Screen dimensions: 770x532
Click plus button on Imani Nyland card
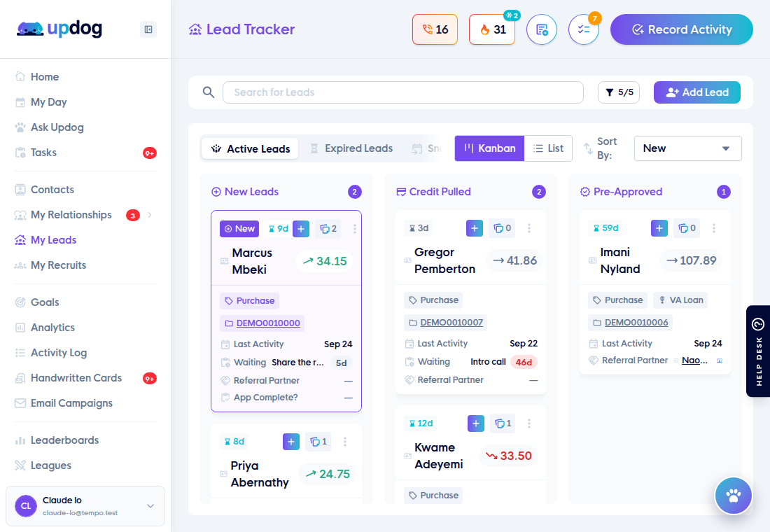click(659, 228)
